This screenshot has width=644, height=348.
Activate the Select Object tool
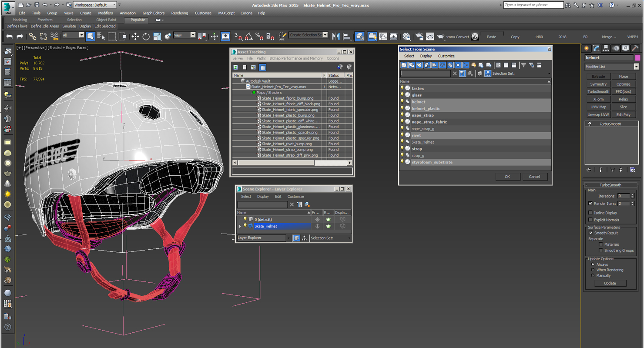pyautogui.click(x=91, y=37)
